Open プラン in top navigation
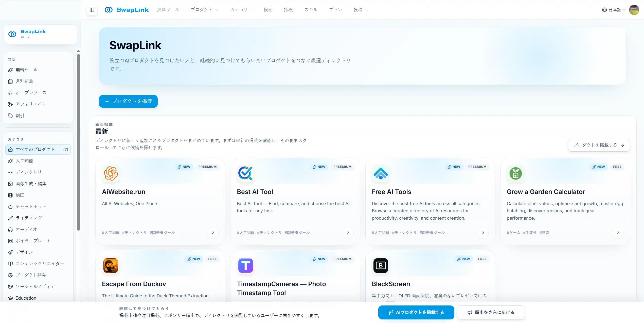This screenshot has height=323, width=644. pos(335,10)
